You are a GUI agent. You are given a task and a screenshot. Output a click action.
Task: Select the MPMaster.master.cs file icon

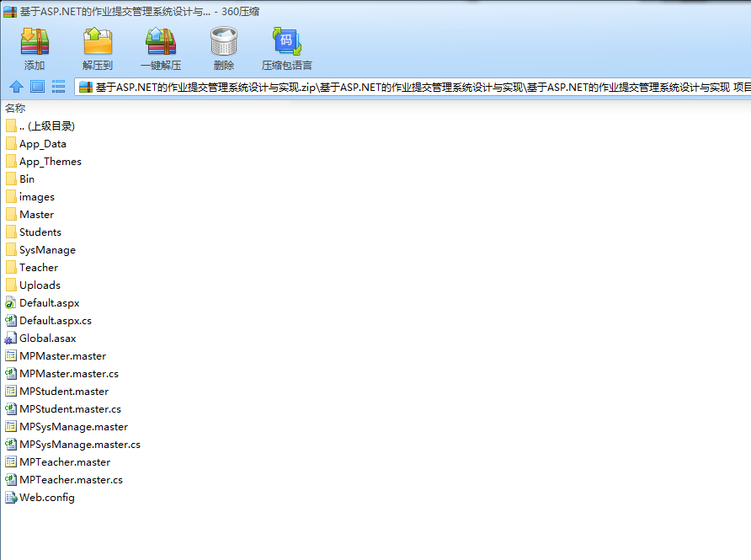click(11, 374)
